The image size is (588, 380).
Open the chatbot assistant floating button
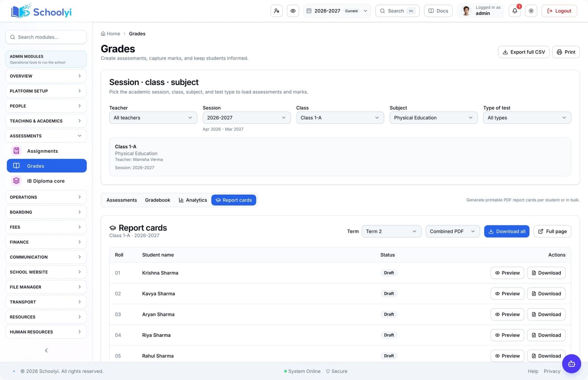(x=571, y=364)
